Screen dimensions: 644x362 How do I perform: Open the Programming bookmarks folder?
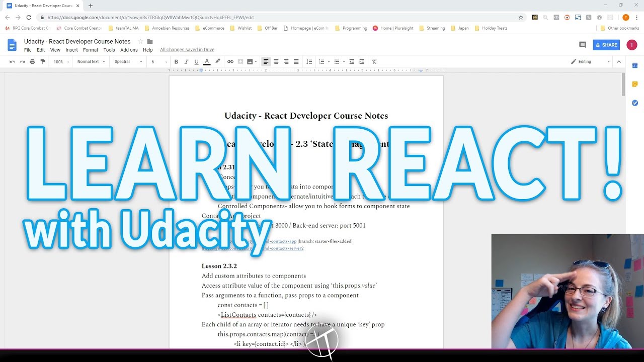351,28
